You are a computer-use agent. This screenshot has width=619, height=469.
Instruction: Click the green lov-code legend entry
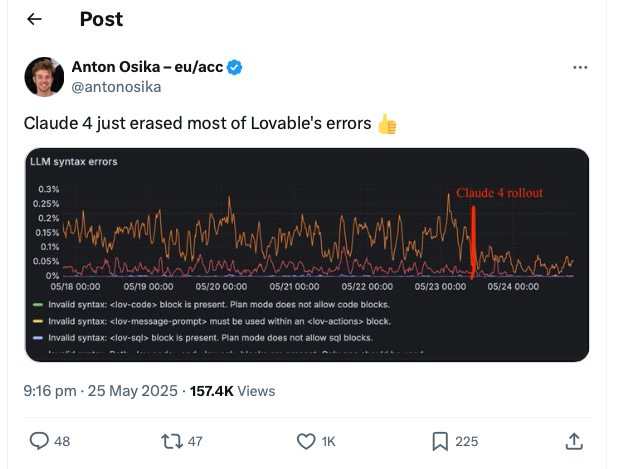click(x=210, y=304)
